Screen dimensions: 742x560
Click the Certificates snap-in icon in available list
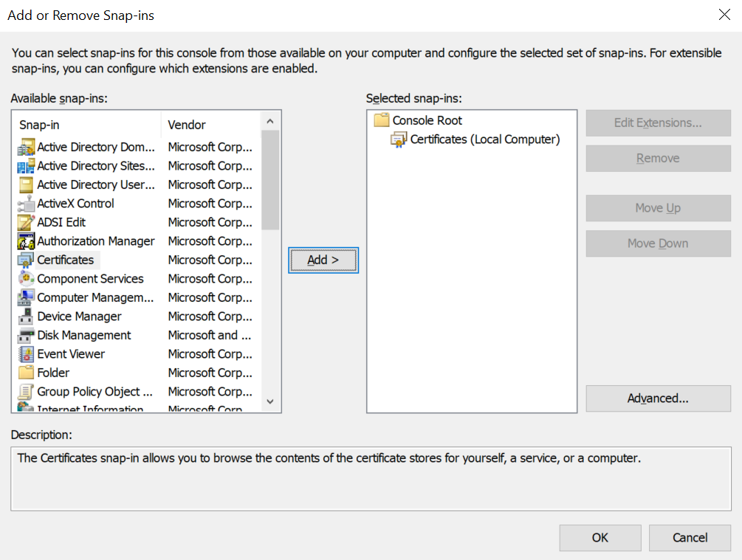point(26,260)
